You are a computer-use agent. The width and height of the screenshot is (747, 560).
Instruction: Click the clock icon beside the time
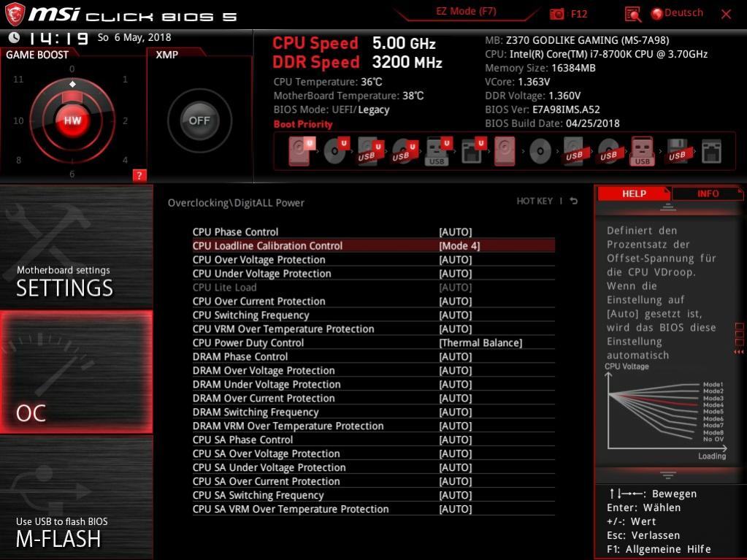pyautogui.click(x=15, y=37)
